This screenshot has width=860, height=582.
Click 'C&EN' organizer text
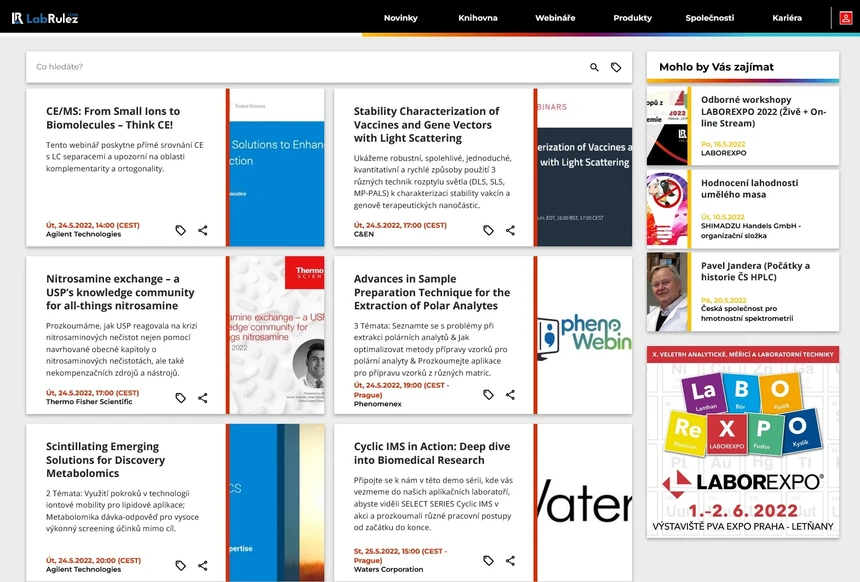click(x=364, y=234)
